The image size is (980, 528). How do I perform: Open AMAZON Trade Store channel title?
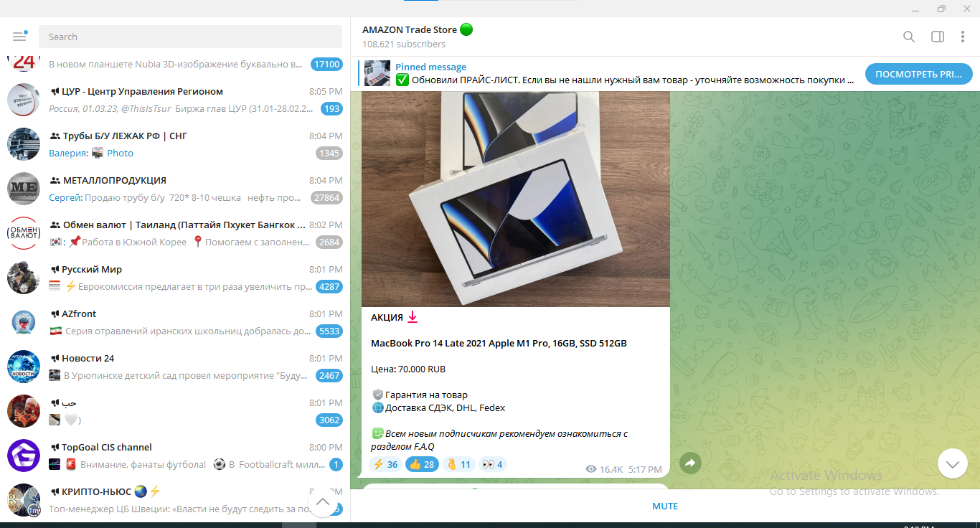pos(418,29)
